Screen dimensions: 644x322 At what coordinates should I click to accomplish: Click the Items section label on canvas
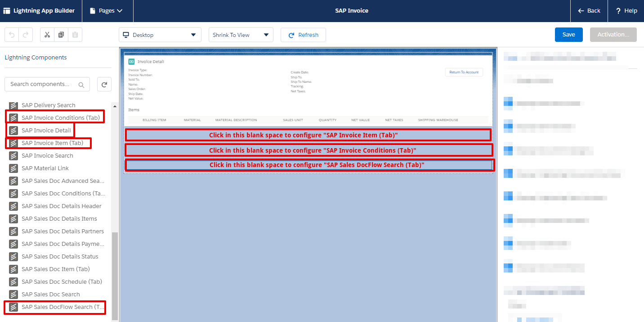coord(134,110)
